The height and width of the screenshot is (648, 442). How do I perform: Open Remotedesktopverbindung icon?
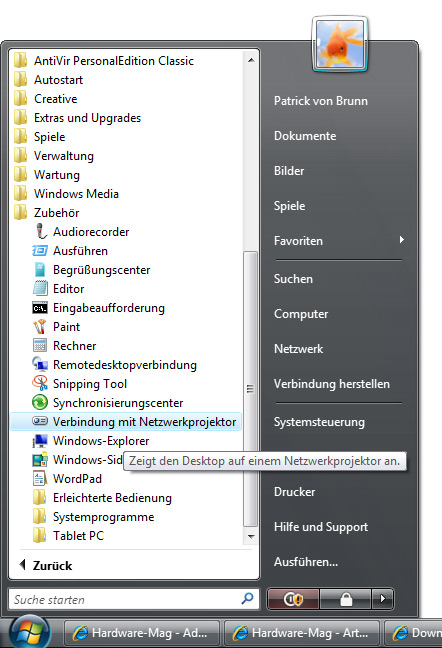[40, 364]
